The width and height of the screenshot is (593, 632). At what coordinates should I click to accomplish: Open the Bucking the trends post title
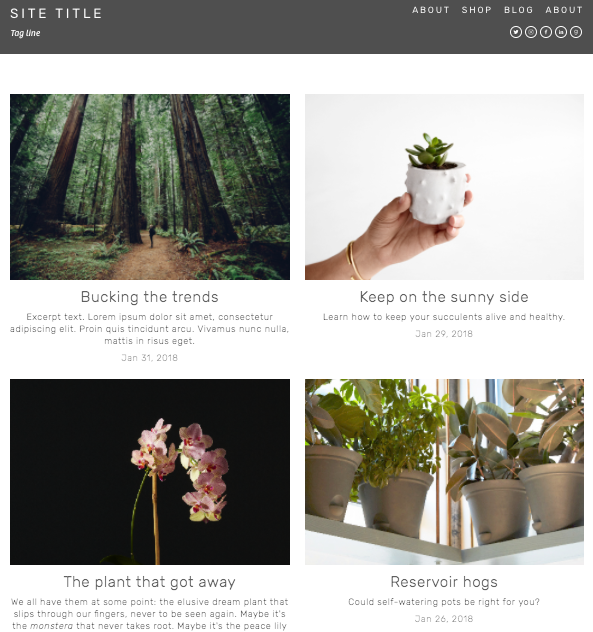pos(150,297)
